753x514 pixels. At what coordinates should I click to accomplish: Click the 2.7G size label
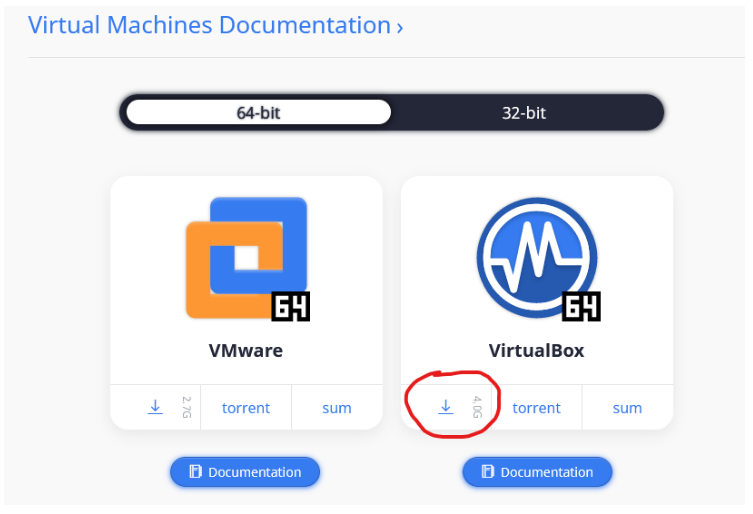pyautogui.click(x=187, y=407)
